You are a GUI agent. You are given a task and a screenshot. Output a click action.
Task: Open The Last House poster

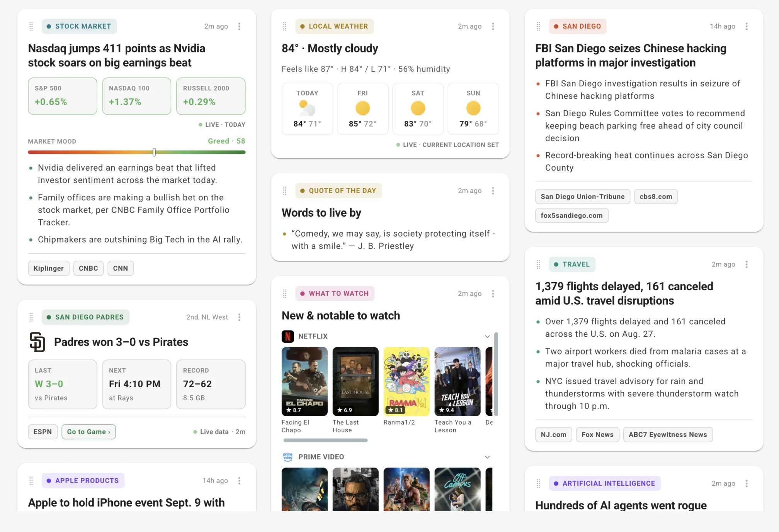(x=355, y=381)
